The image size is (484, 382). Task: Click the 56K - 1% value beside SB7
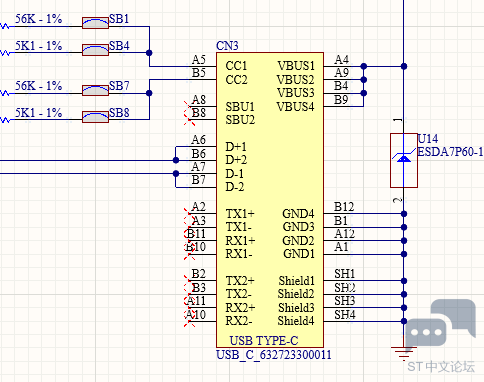tap(39, 86)
